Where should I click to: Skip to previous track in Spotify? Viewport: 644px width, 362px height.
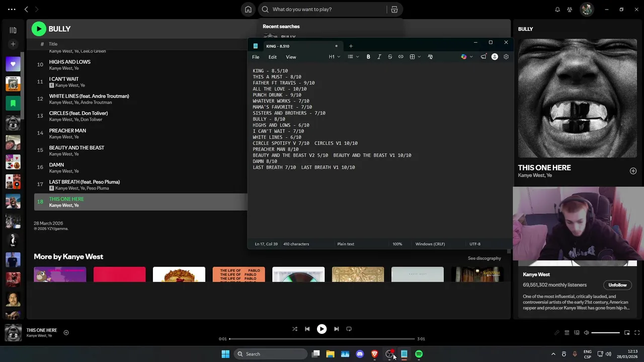(x=307, y=329)
